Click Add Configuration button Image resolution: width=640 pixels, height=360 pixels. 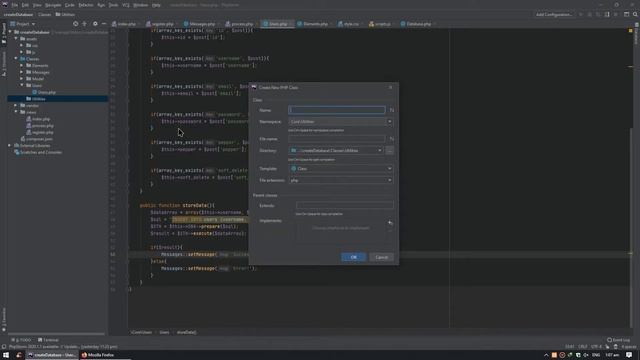553,14
